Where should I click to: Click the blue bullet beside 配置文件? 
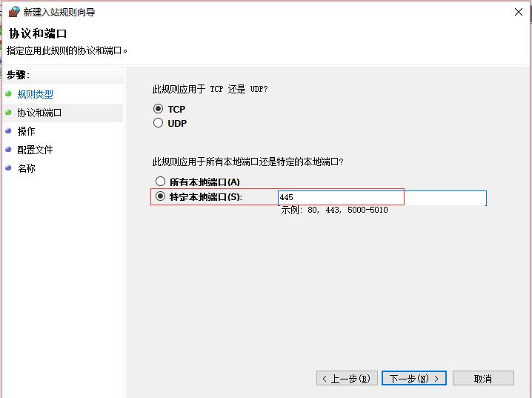coord(8,149)
